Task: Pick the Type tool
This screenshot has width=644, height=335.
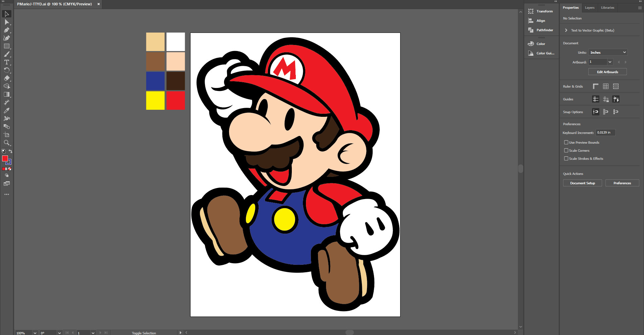Action: click(x=6, y=62)
